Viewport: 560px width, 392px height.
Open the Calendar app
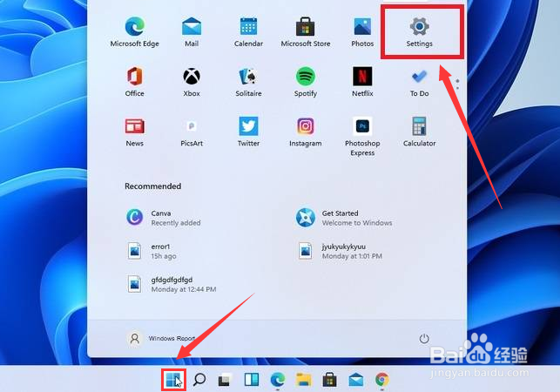pos(248,32)
